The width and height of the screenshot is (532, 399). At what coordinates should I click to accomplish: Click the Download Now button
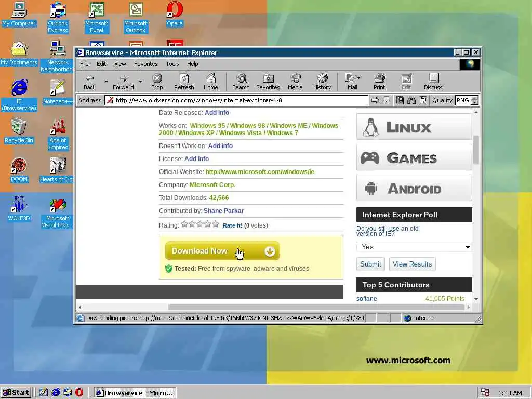pos(222,251)
